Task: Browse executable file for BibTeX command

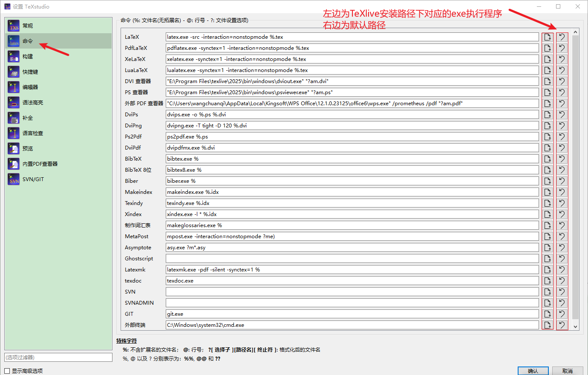Action: 548,159
